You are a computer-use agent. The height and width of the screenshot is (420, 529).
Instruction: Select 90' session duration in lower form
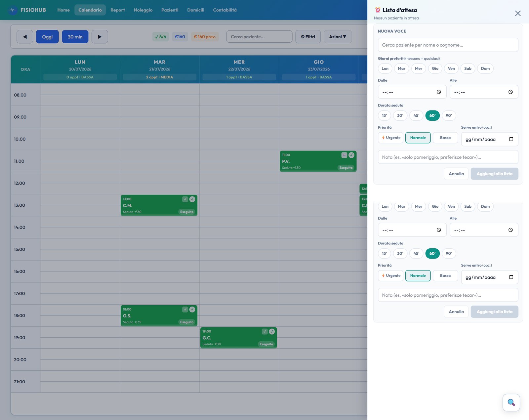[449, 253]
